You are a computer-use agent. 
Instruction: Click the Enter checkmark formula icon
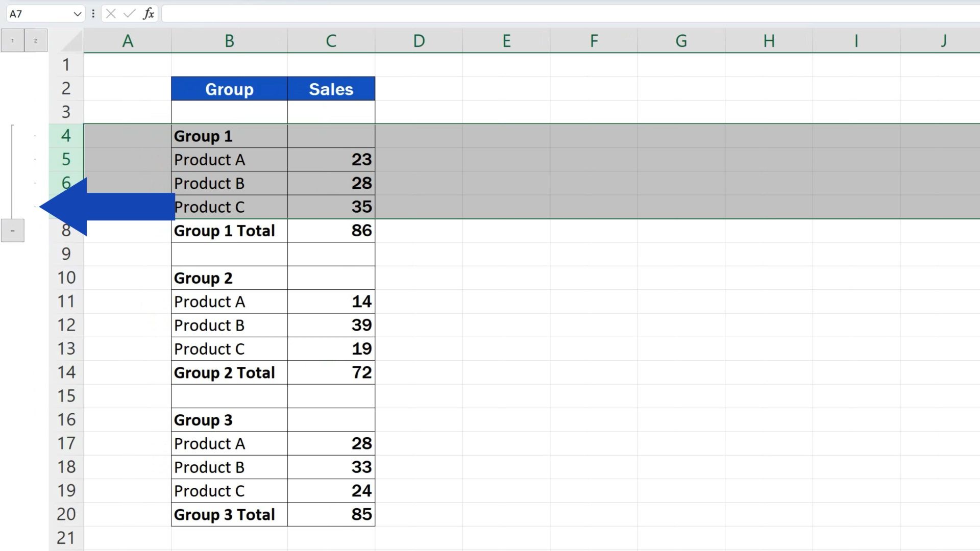pos(130,14)
